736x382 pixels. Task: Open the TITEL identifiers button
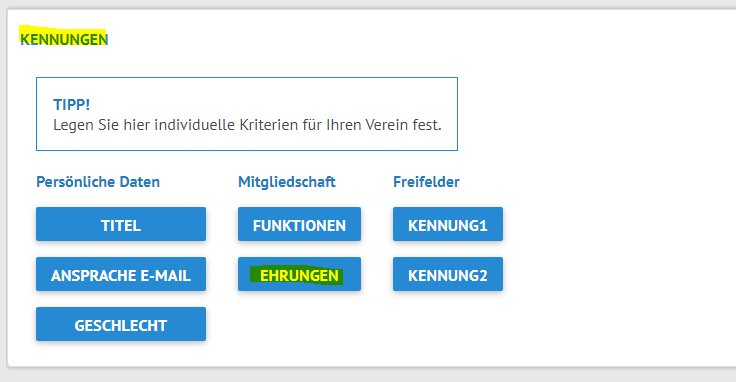[121, 224]
